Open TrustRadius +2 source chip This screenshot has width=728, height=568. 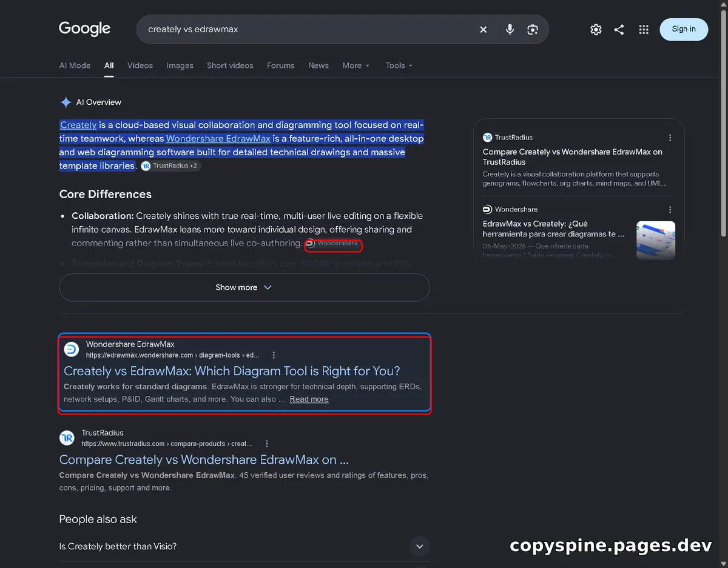tap(170, 165)
